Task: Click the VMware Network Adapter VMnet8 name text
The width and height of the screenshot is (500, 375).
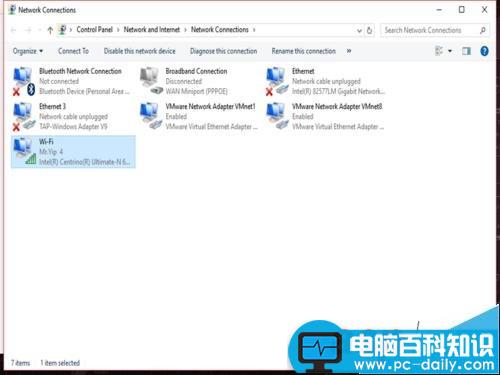Action: click(x=337, y=106)
